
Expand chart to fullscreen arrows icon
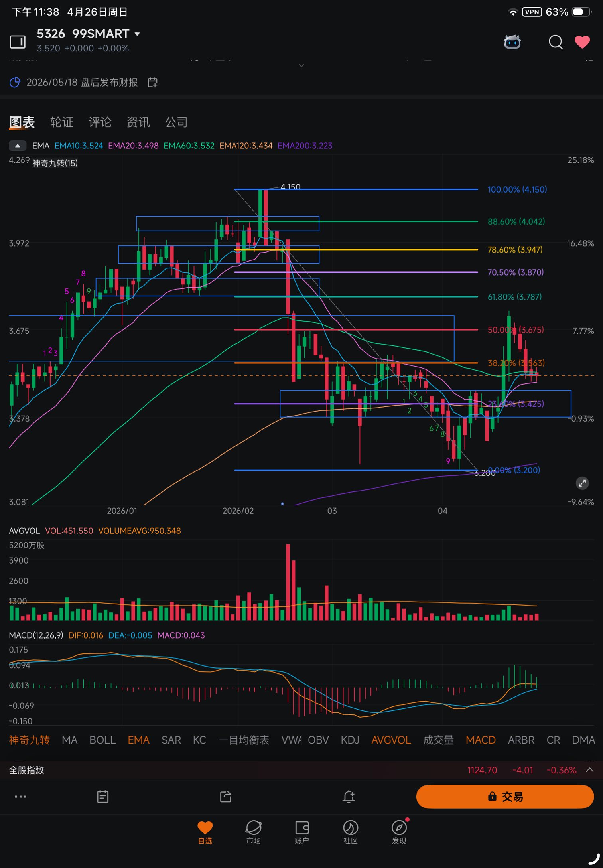click(x=582, y=483)
